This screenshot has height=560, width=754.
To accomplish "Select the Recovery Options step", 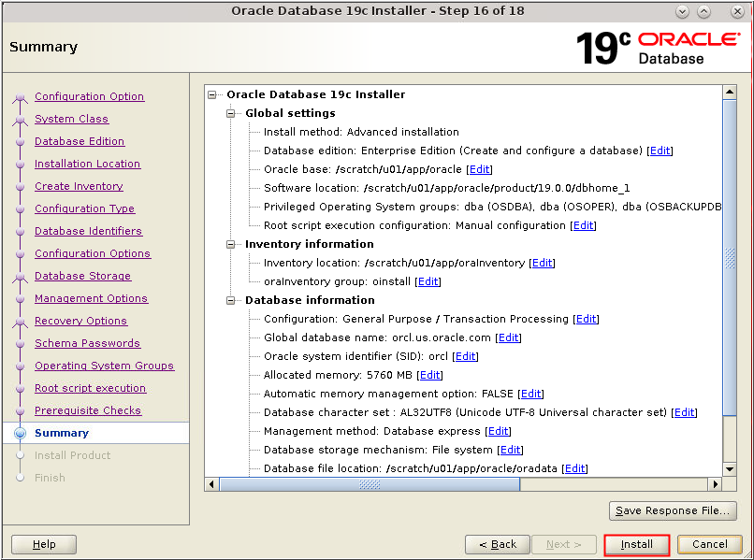I will coord(80,321).
